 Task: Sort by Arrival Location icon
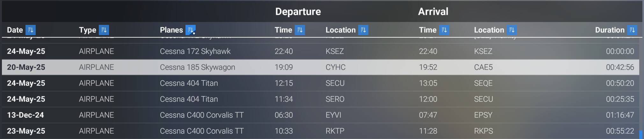coord(512,30)
